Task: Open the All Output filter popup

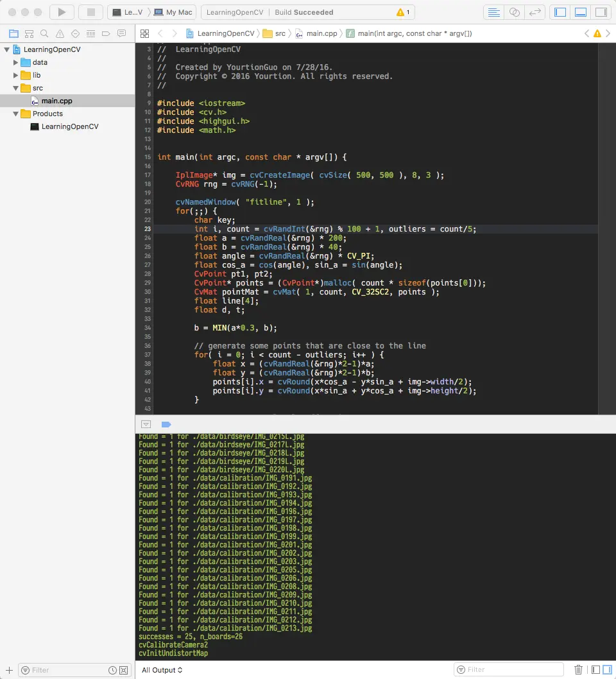Action: pos(162,669)
